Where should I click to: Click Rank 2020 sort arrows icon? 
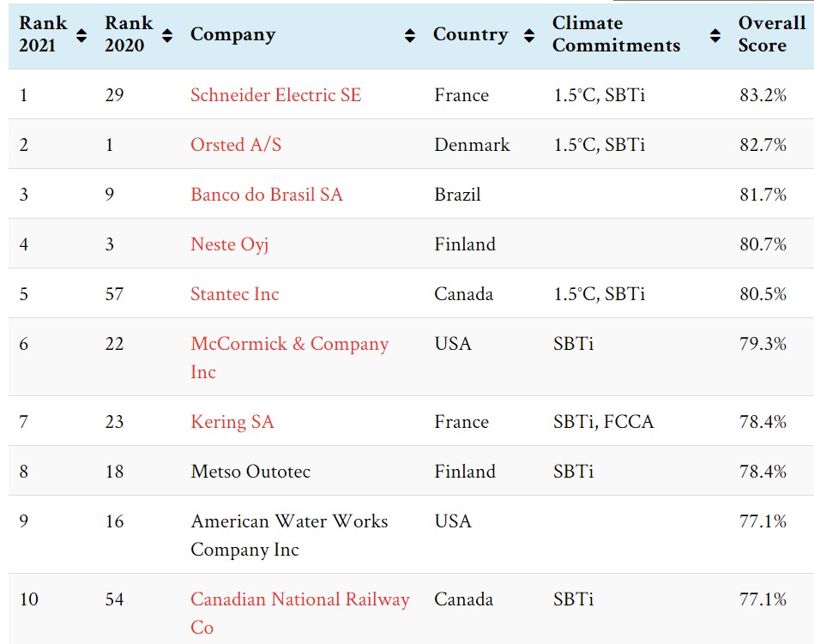coord(167,35)
